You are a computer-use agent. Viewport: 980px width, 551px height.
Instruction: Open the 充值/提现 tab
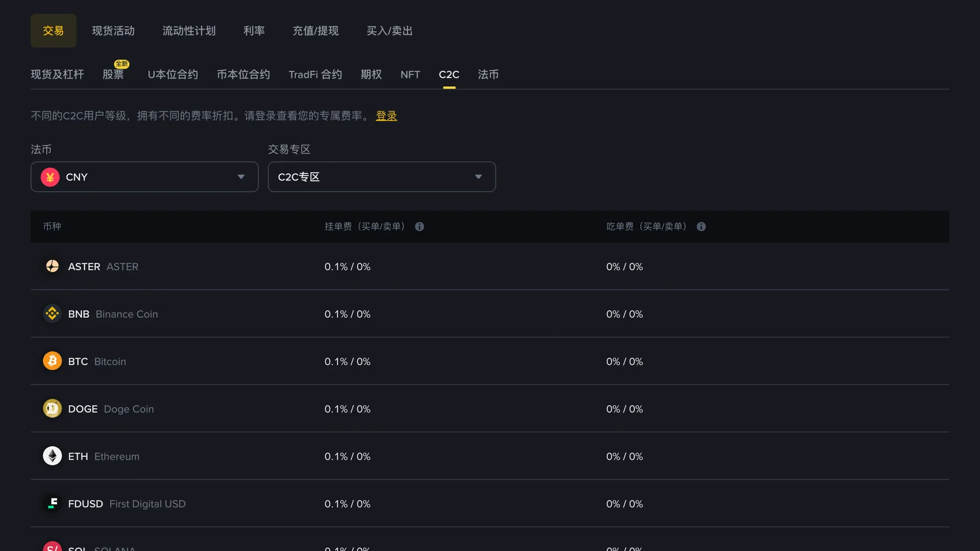315,31
